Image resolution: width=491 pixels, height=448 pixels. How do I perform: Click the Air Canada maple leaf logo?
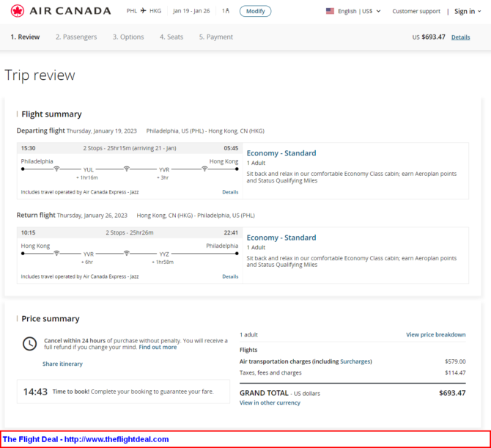click(x=18, y=11)
